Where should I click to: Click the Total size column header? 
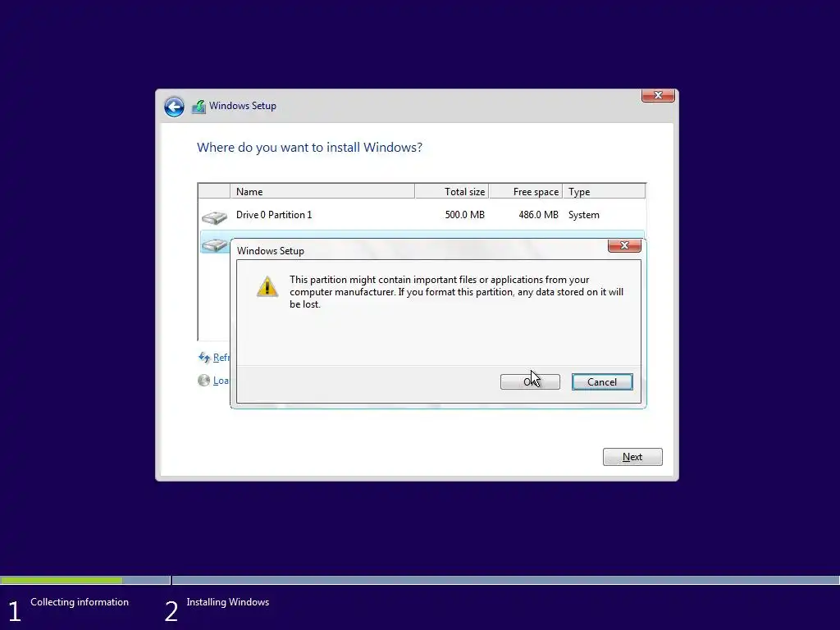[452, 191]
